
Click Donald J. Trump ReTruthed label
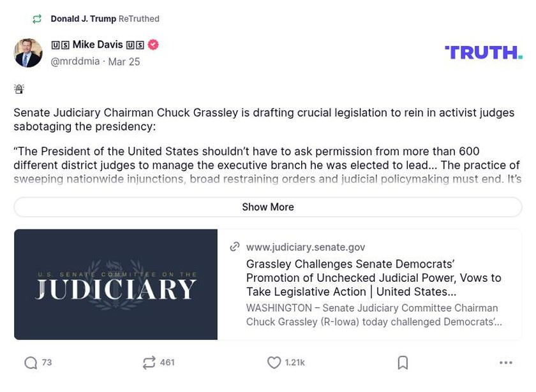point(105,19)
